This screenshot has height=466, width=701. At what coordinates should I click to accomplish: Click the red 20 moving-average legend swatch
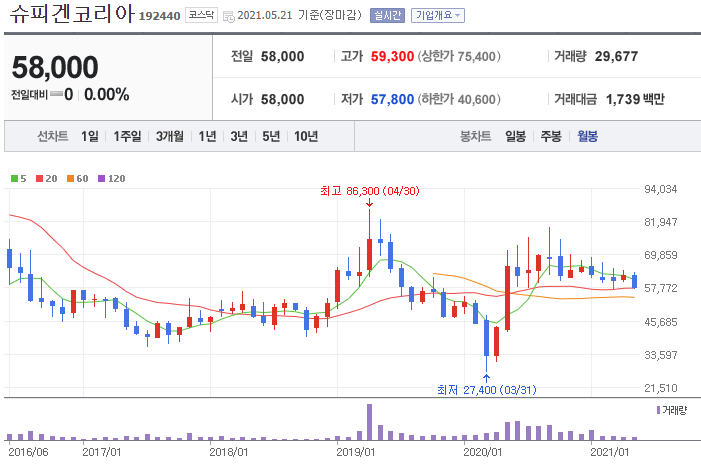pos(39,178)
